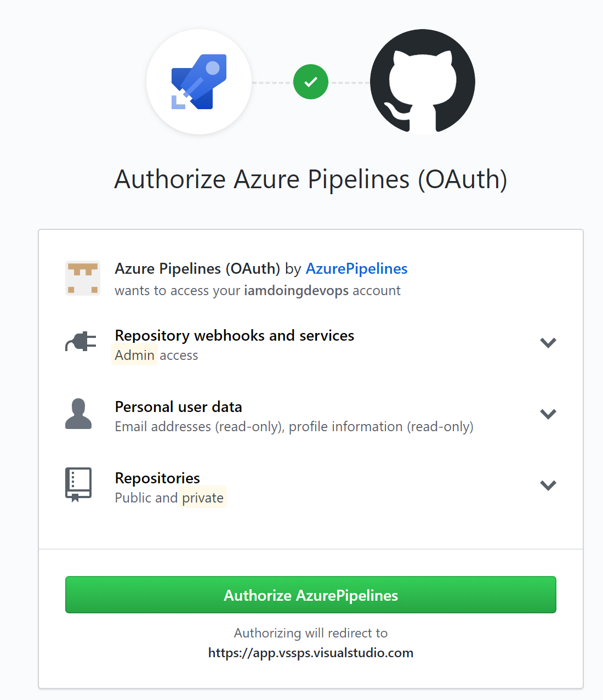Expand Repository webhooks and services details
Image resolution: width=603 pixels, height=700 pixels.
point(548,342)
